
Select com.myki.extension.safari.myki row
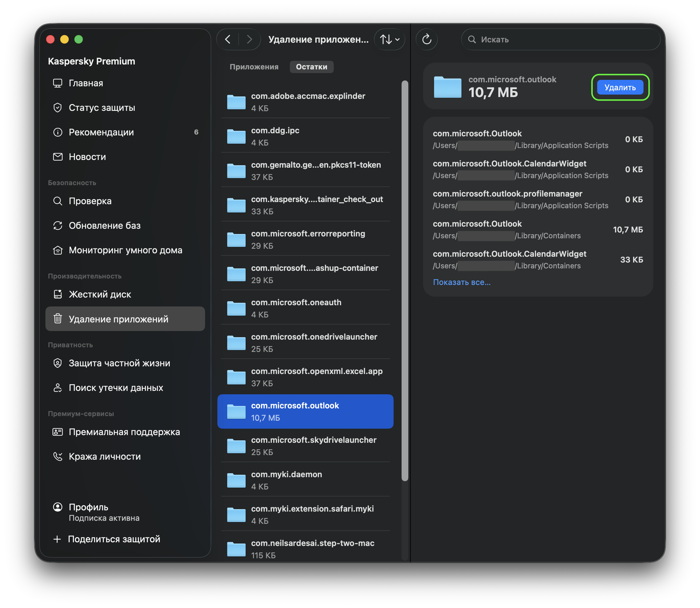click(x=305, y=515)
